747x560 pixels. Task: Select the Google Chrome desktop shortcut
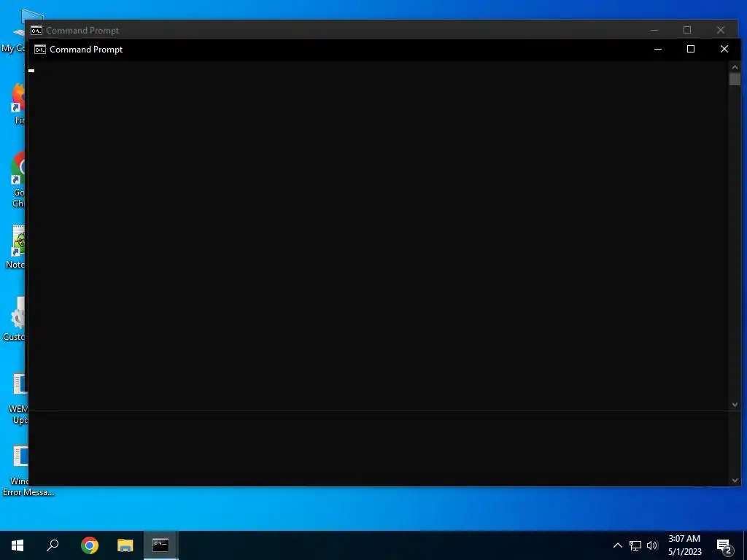[19, 179]
